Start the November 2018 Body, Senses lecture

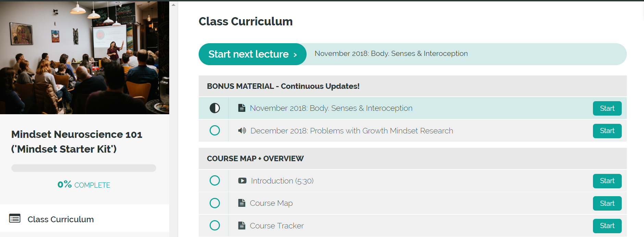click(x=607, y=108)
